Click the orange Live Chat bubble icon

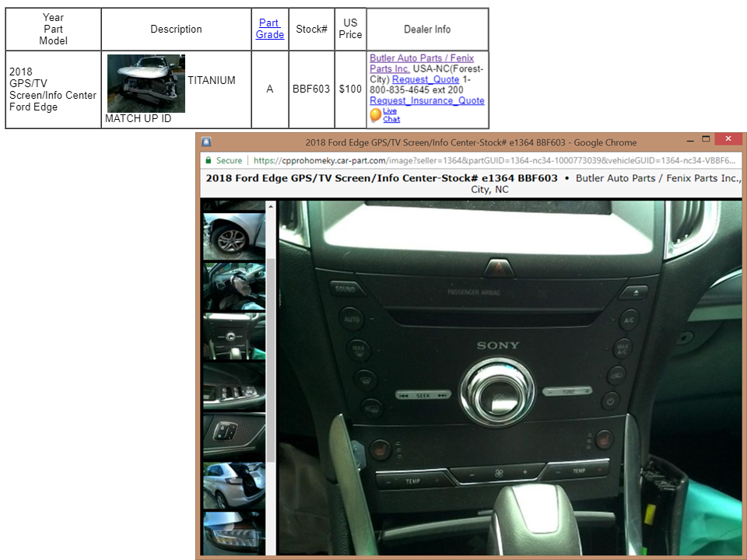tap(375, 115)
